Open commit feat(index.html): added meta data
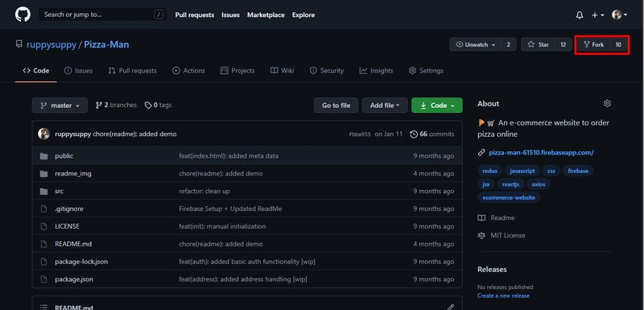This screenshot has height=310, width=644. (229, 156)
